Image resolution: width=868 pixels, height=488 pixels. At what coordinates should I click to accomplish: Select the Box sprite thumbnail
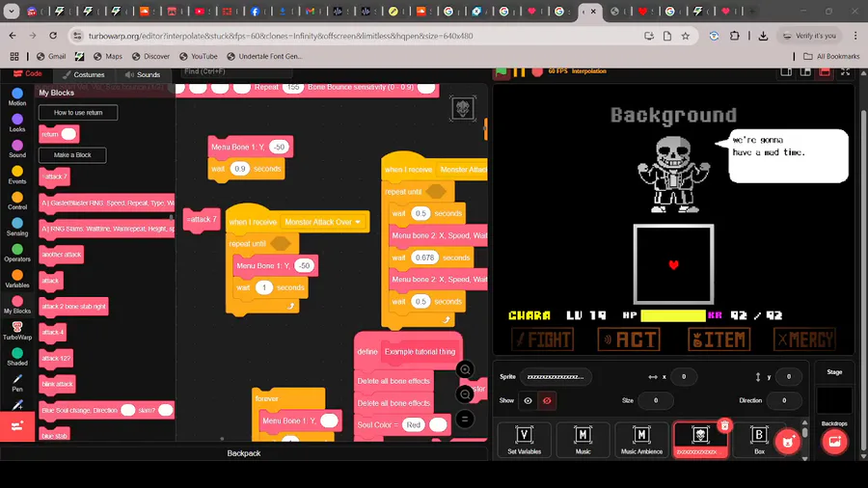tap(759, 440)
